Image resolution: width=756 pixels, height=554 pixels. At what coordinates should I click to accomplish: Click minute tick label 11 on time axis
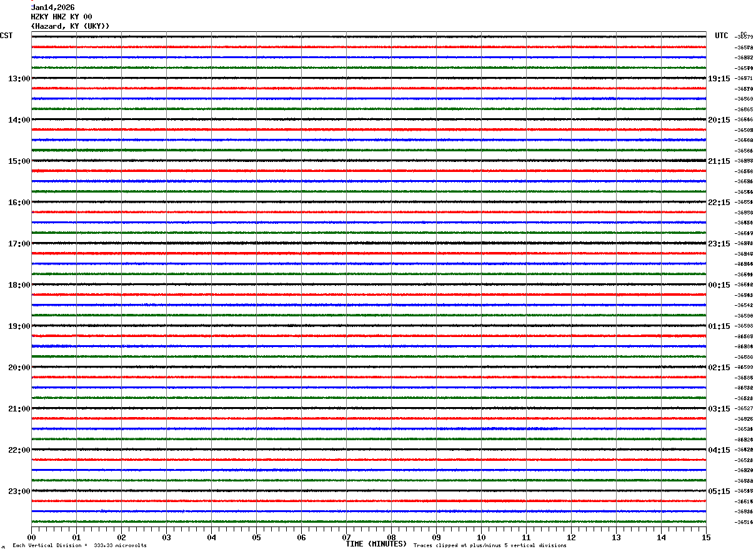[527, 537]
